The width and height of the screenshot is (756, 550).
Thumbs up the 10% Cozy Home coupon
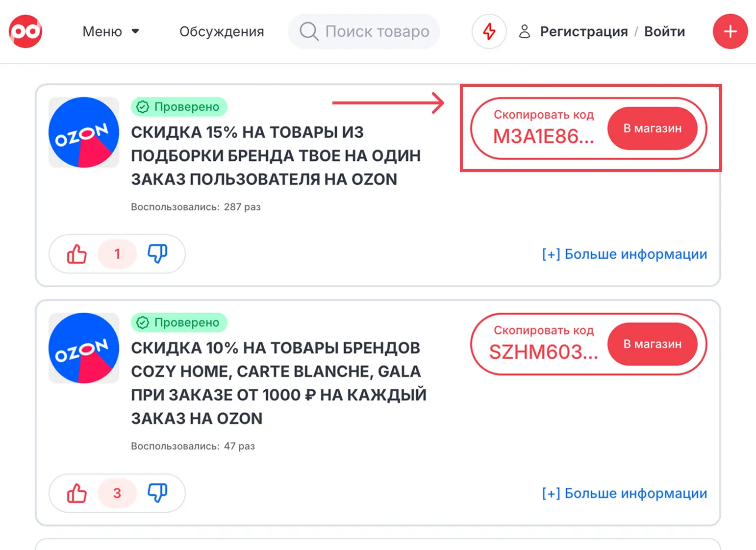(76, 493)
